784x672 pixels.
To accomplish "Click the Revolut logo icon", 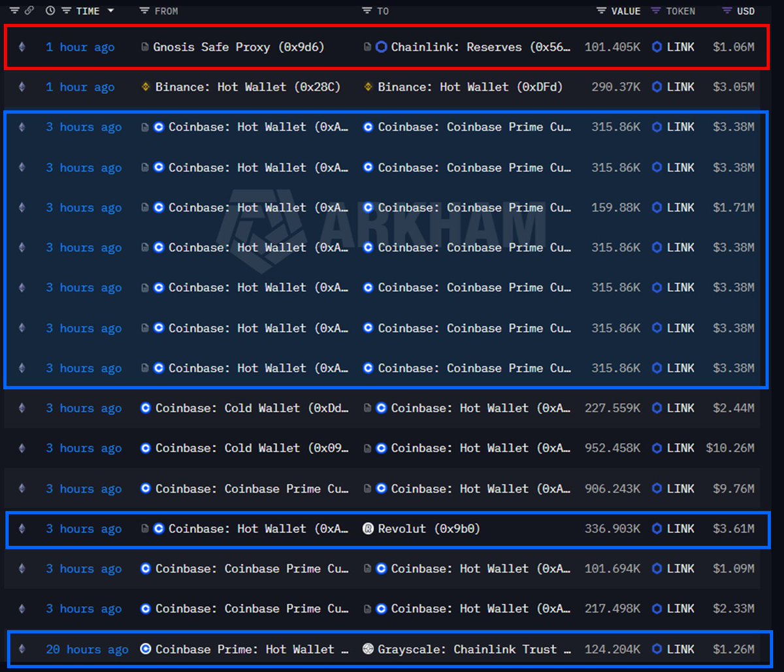I will click(368, 528).
